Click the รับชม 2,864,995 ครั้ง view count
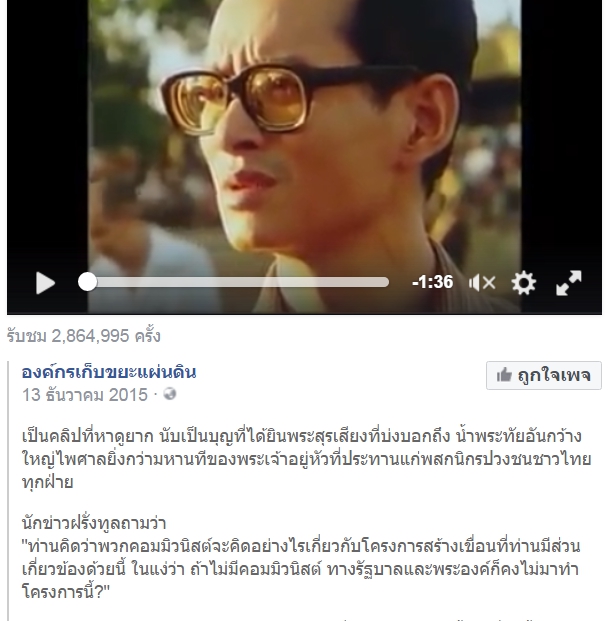Image resolution: width=614 pixels, height=621 pixels. (84, 336)
